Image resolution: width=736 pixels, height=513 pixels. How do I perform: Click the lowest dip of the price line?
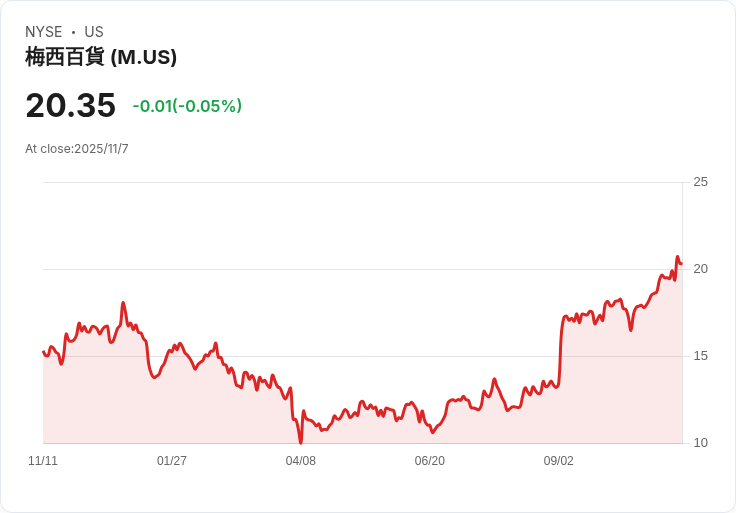[x=300, y=441]
